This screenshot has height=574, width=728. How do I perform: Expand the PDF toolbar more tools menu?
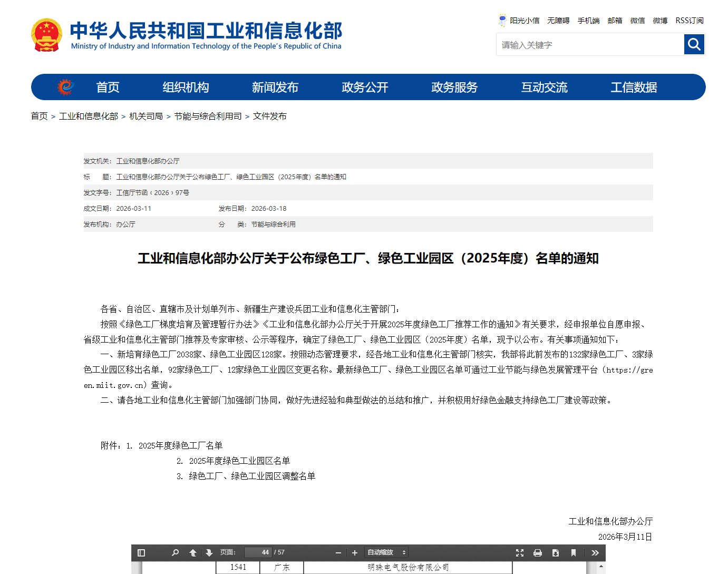(x=595, y=552)
